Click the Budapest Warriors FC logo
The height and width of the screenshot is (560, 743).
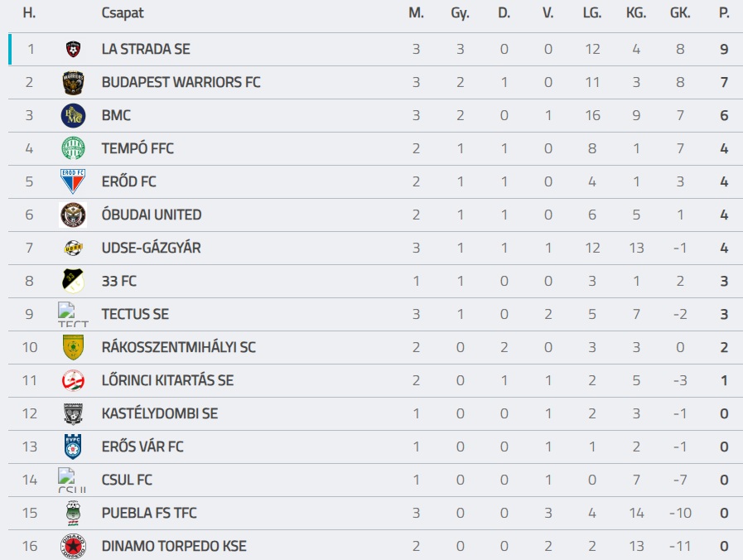(73, 83)
